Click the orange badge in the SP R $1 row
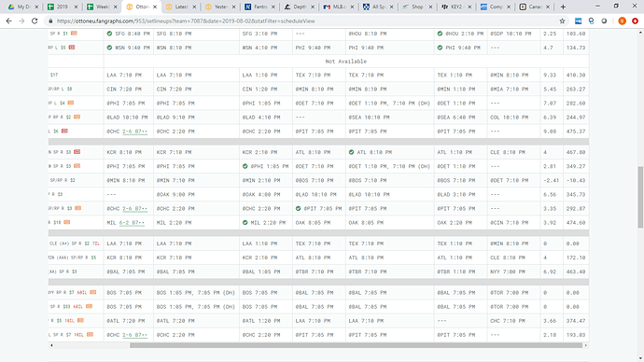 (74, 34)
